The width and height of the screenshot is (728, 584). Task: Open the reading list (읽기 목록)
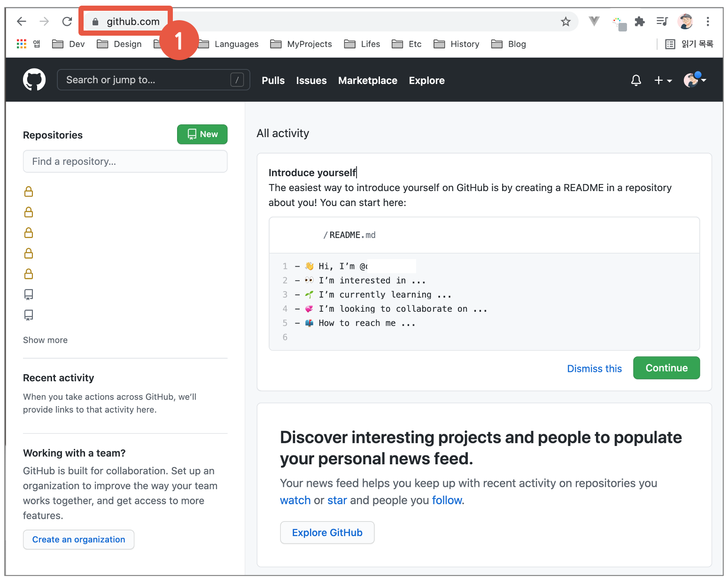point(689,44)
